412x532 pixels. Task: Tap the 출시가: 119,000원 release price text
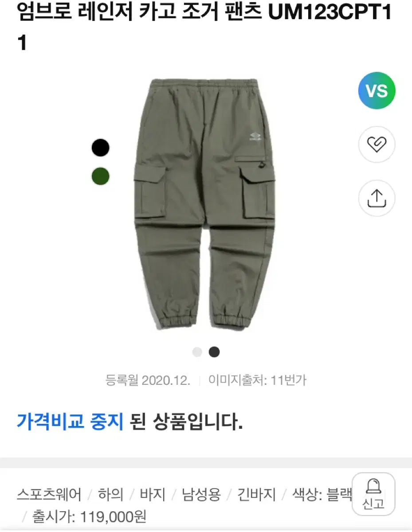pyautogui.click(x=89, y=516)
